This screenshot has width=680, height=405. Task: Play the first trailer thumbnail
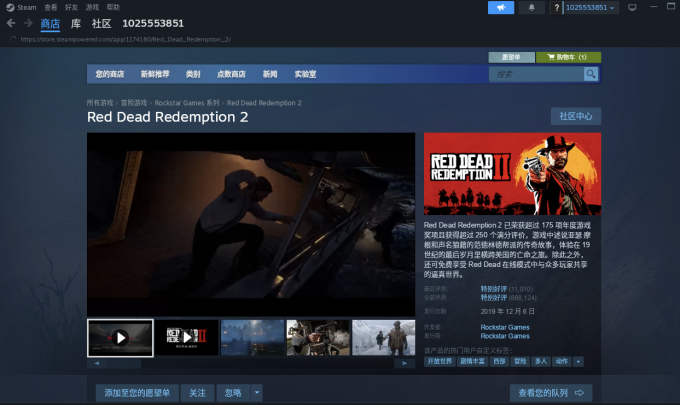120,338
